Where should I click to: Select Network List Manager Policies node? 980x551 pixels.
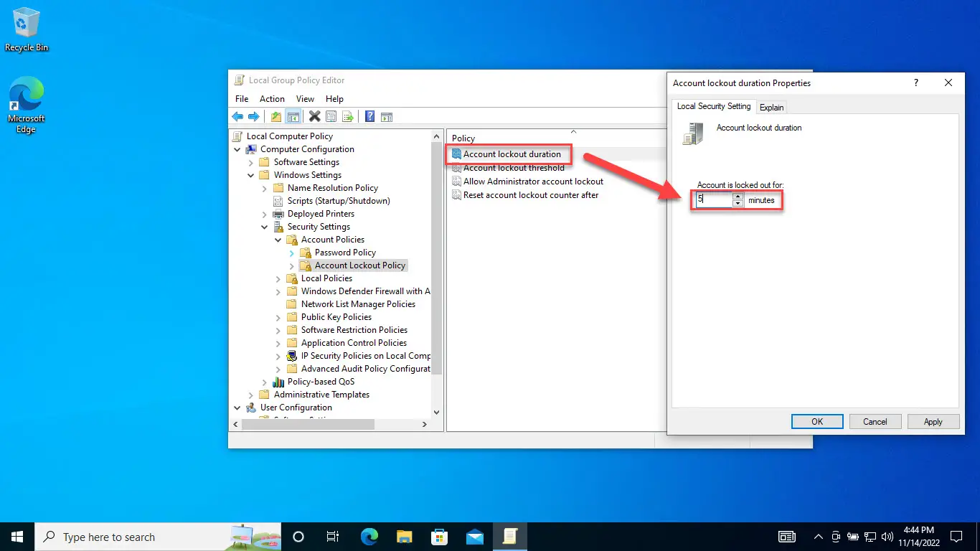pos(358,304)
